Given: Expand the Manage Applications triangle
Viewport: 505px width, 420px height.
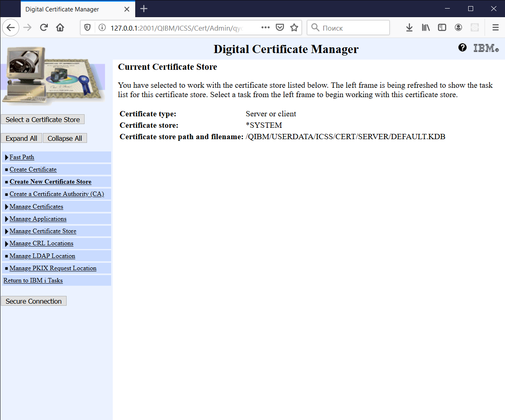Looking at the screenshot, I should point(7,219).
